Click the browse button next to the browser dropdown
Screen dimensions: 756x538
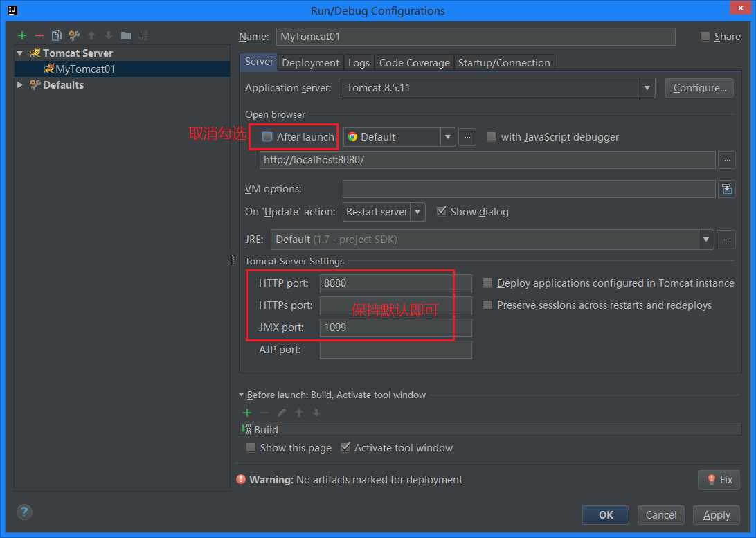coord(467,137)
